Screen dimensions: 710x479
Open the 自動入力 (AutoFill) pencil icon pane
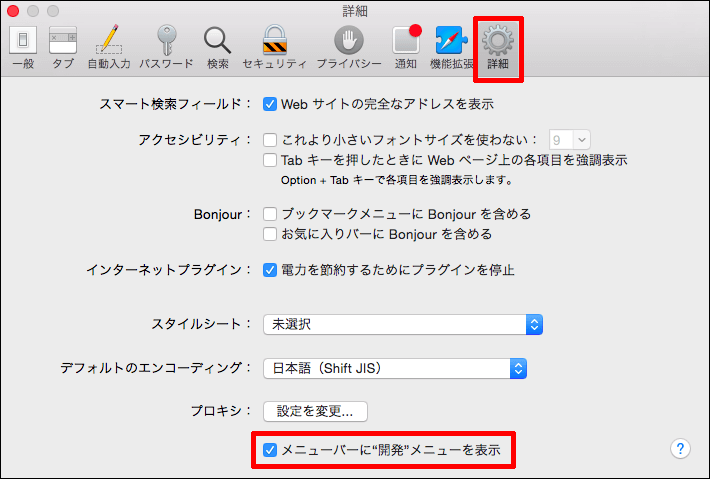coord(109,47)
